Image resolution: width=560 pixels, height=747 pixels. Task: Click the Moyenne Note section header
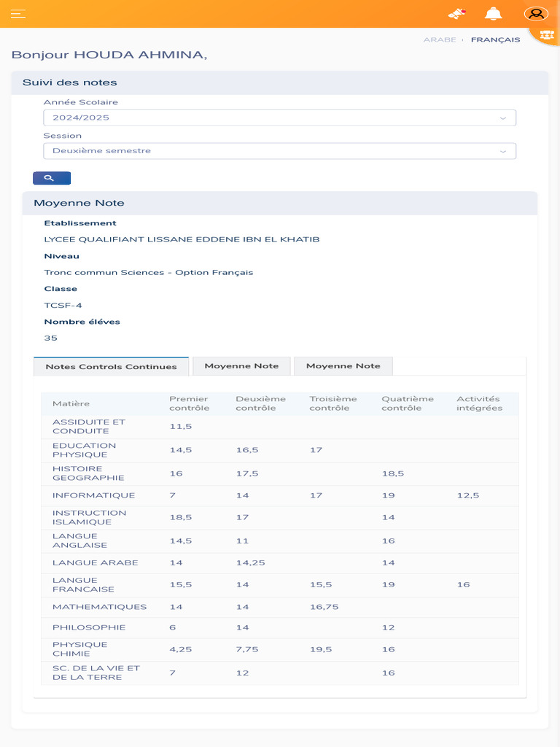click(279, 203)
